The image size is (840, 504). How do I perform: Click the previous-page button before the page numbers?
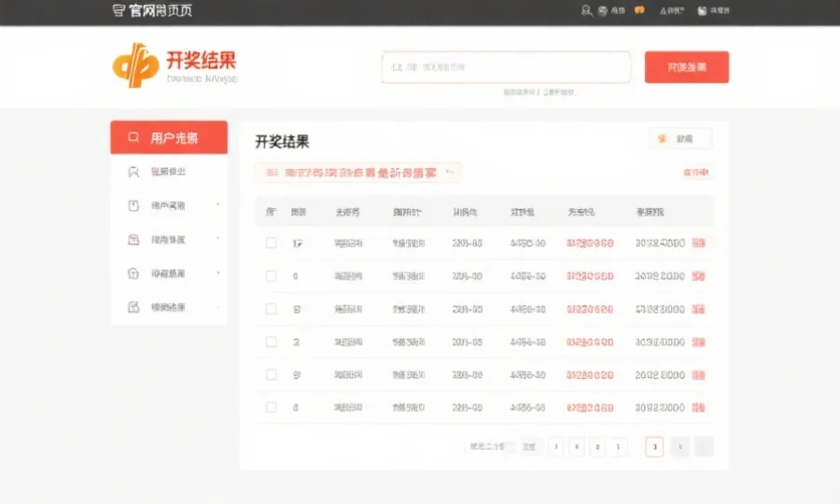529,447
